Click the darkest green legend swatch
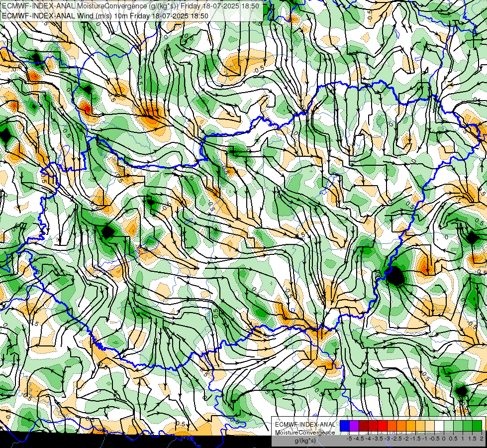 (x=477, y=426)
